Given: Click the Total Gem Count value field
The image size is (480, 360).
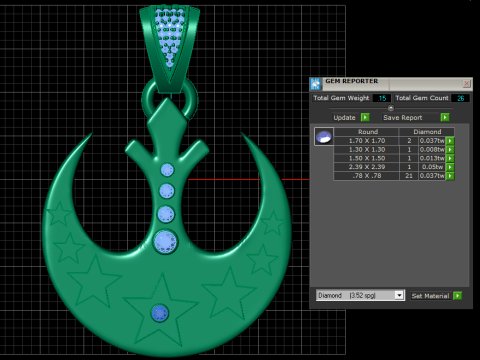Looking at the screenshot, I should click(x=460, y=98).
